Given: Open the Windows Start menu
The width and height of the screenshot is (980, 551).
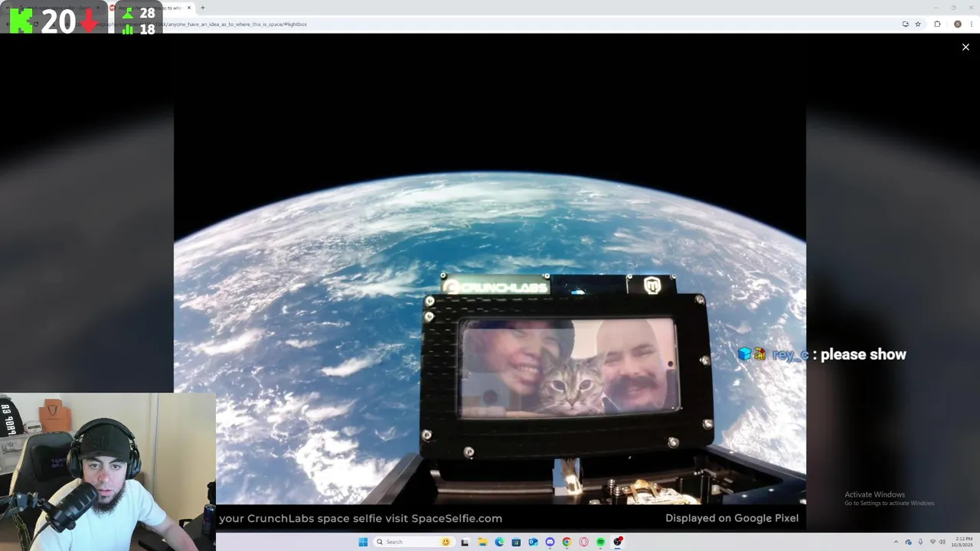Looking at the screenshot, I should pyautogui.click(x=363, y=542).
